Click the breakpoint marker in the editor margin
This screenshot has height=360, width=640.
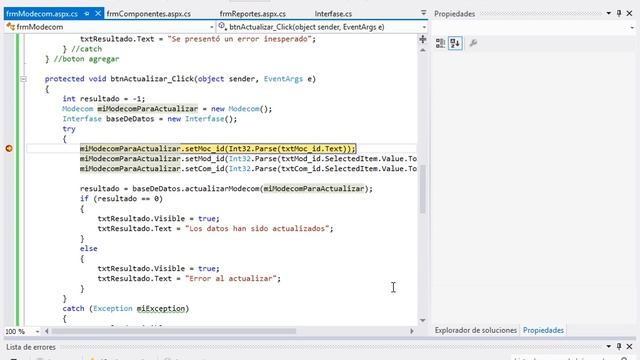point(9,149)
